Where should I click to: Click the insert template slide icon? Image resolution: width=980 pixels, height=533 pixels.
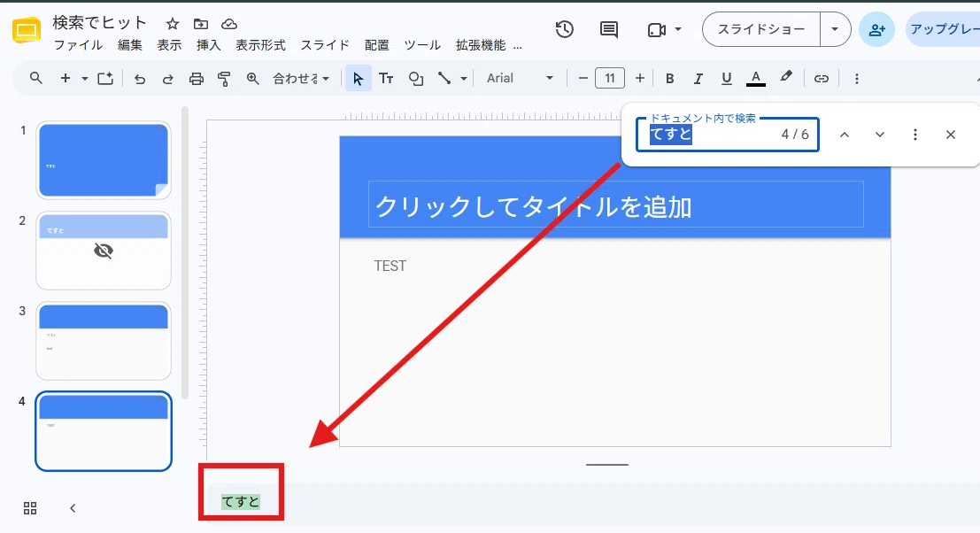[x=105, y=78]
